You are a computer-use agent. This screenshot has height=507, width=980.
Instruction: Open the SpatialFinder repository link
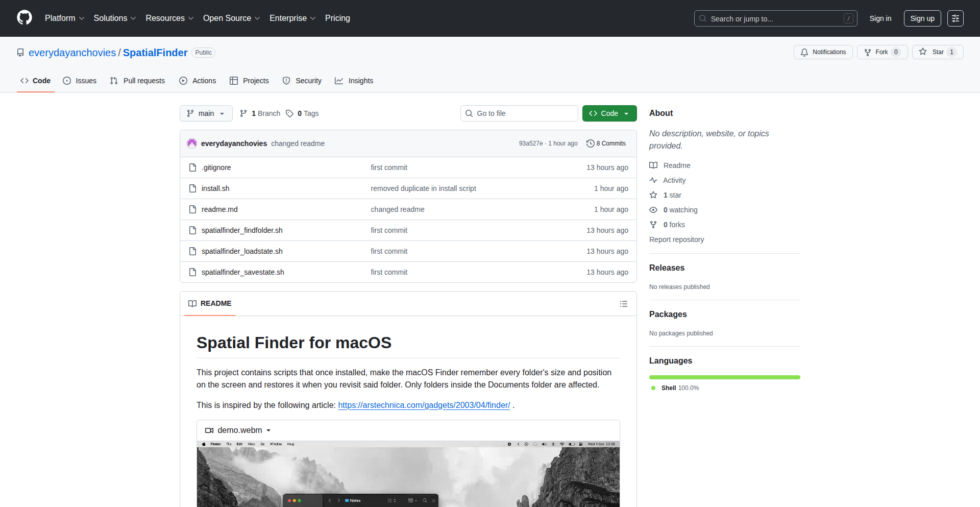(155, 53)
